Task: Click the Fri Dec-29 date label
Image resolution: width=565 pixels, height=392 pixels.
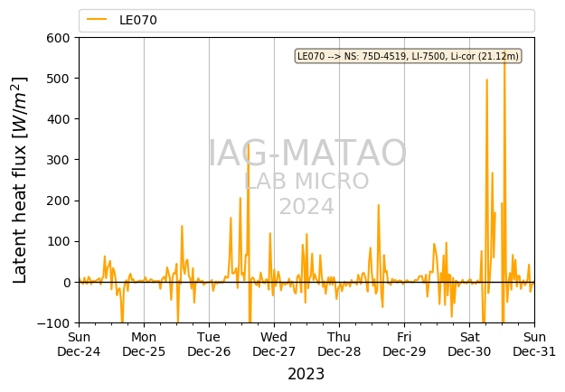Action: click(404, 344)
